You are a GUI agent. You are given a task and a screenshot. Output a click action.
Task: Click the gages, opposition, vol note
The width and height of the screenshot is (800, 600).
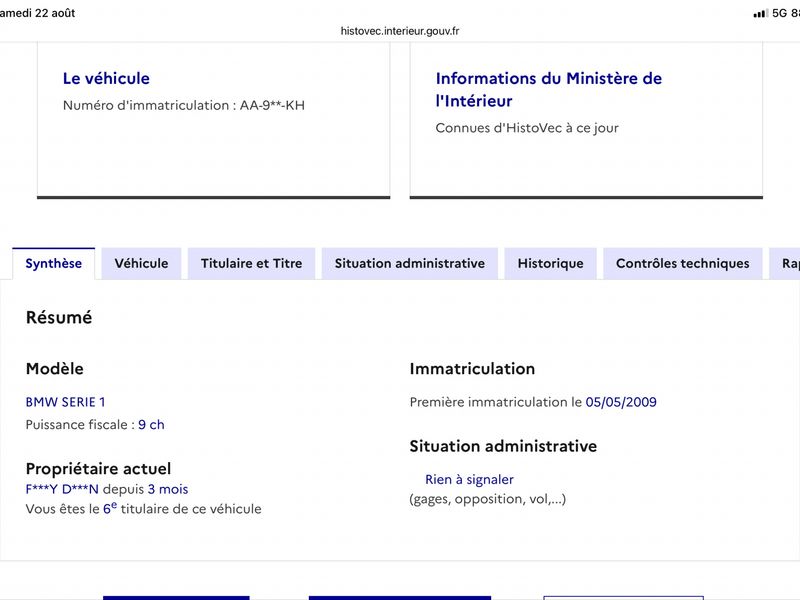coord(488,499)
